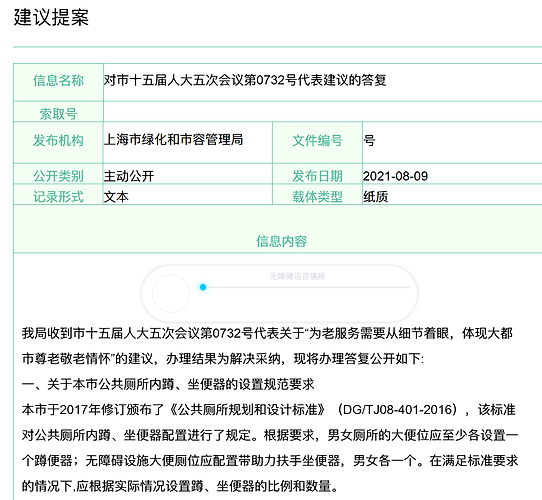Viewport: 542px width, 500px height.
Task: Click the 信息内容 section header
Action: tap(281, 241)
